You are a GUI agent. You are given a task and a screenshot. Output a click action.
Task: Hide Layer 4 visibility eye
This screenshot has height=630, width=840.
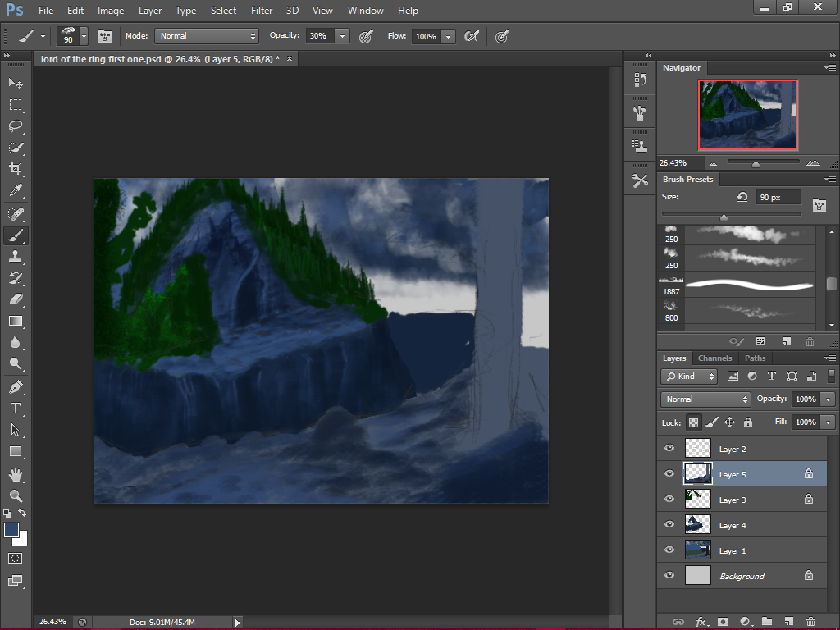[669, 524]
